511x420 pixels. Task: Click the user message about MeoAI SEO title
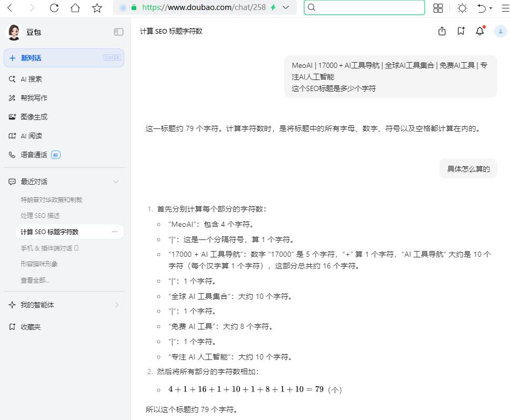390,76
